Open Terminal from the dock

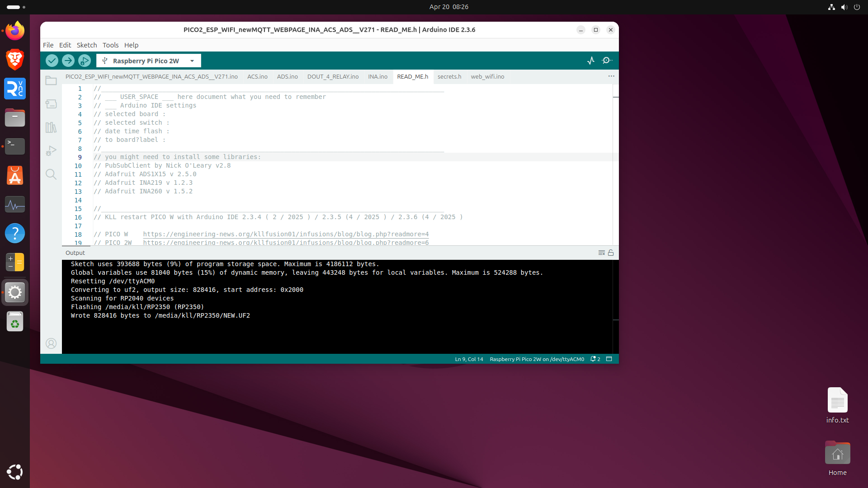click(x=15, y=146)
